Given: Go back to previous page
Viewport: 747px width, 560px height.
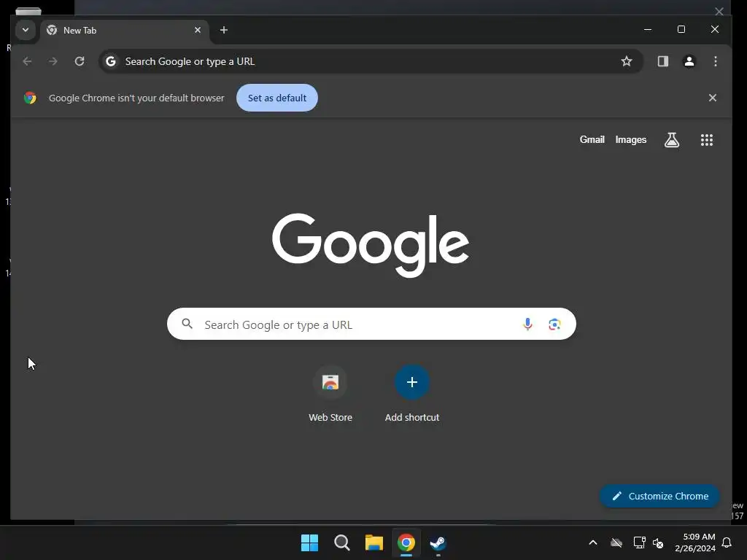Looking at the screenshot, I should point(27,61).
